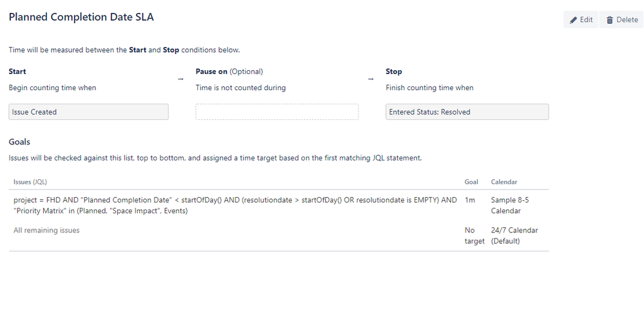Click the Goals section heading
Image resolution: width=644 pixels, height=317 pixels.
[x=19, y=142]
